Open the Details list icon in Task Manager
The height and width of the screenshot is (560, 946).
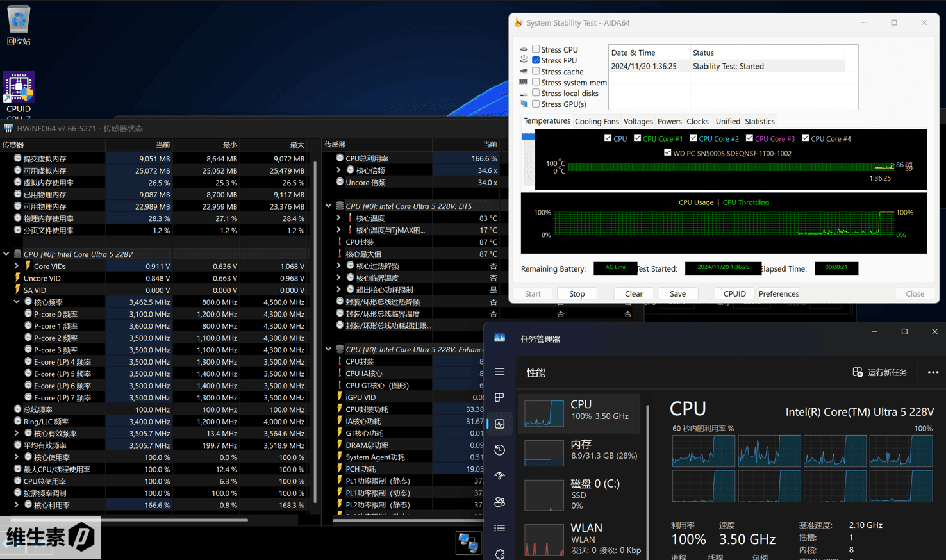click(500, 528)
